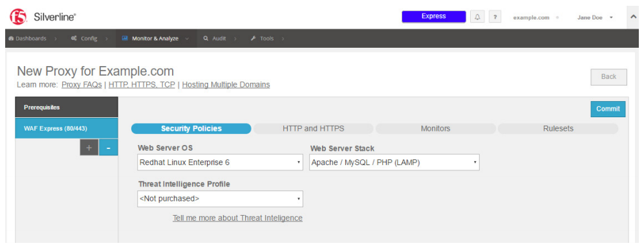Image resolution: width=644 pixels, height=248 pixels.
Task: Collapse header with the up-chevron arrow
Action: pyautogui.click(x=633, y=17)
